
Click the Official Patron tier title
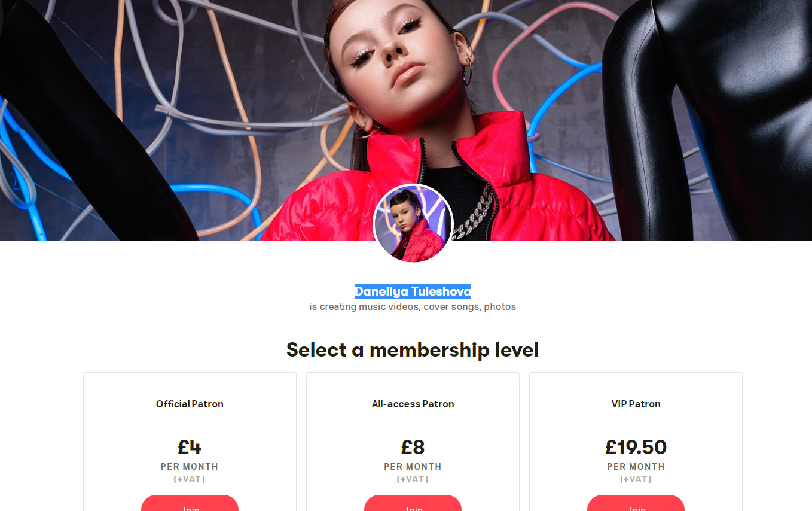coord(190,404)
